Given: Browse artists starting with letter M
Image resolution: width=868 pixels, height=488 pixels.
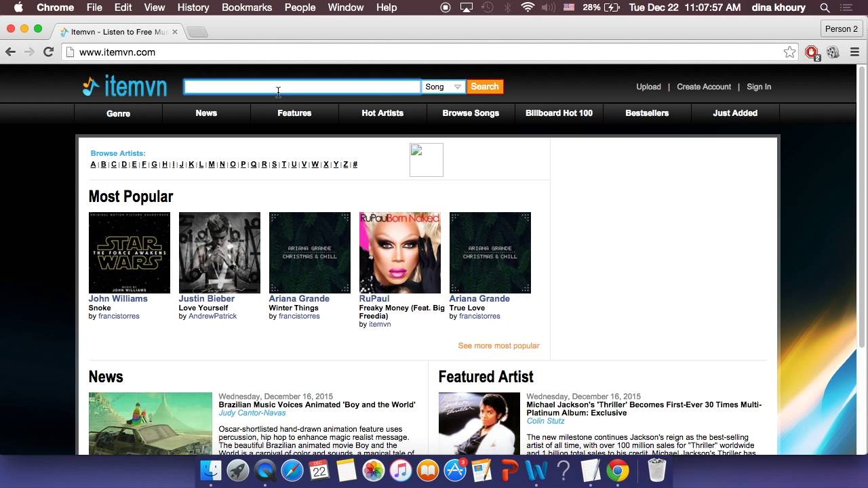Looking at the screenshot, I should click(212, 164).
